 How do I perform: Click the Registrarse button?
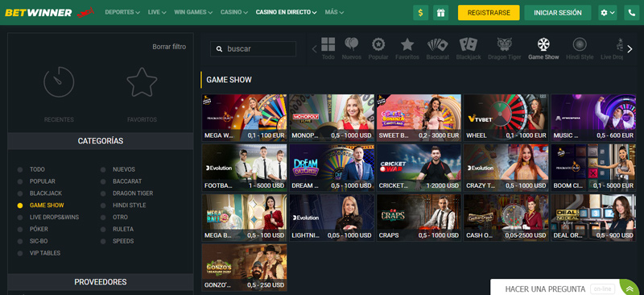pyautogui.click(x=489, y=13)
